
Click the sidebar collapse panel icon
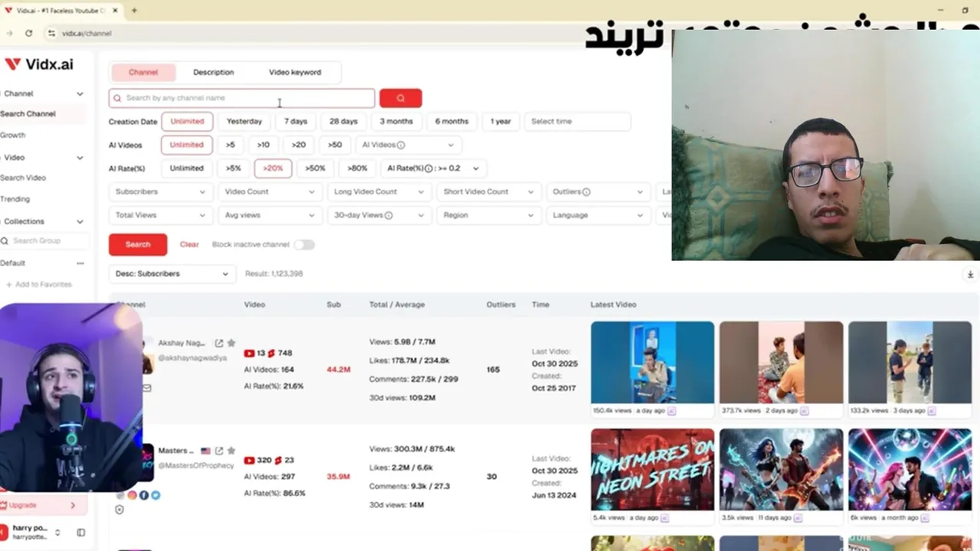pos(80,533)
